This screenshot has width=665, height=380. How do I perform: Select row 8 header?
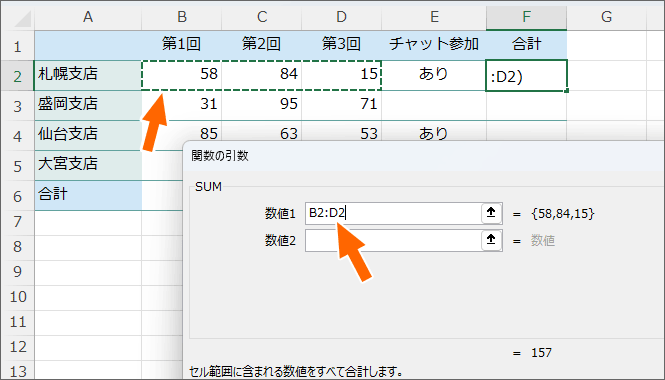[x=17, y=247]
